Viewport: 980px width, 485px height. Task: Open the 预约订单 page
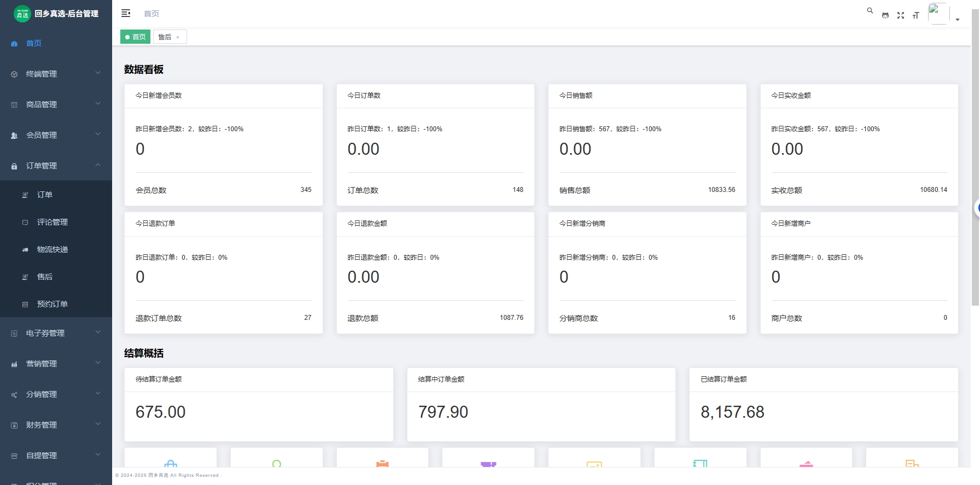coord(52,304)
